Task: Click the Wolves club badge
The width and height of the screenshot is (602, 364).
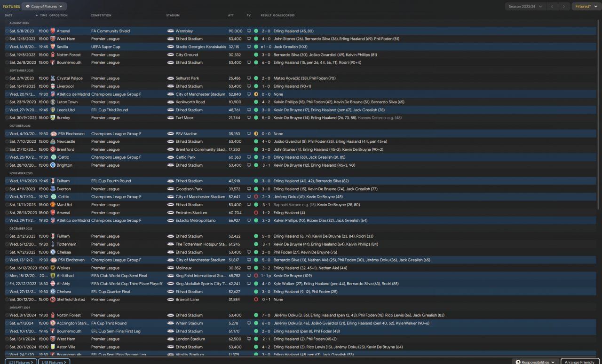Action: point(53,268)
